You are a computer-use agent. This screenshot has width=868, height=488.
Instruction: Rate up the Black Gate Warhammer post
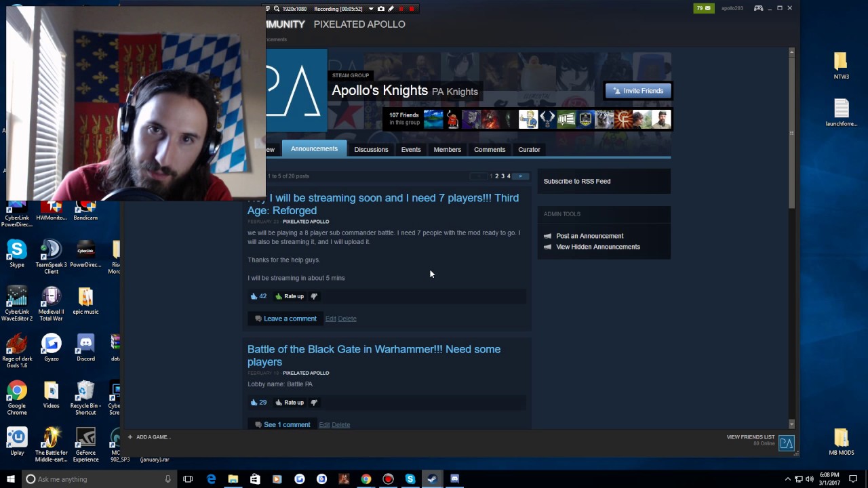coord(290,403)
